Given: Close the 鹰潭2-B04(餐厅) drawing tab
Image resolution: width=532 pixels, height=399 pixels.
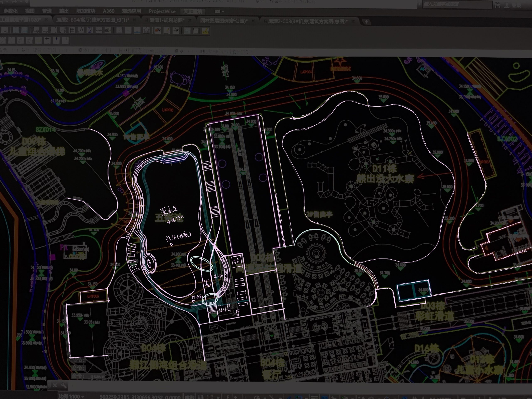Looking at the screenshot, I should coord(135,20).
